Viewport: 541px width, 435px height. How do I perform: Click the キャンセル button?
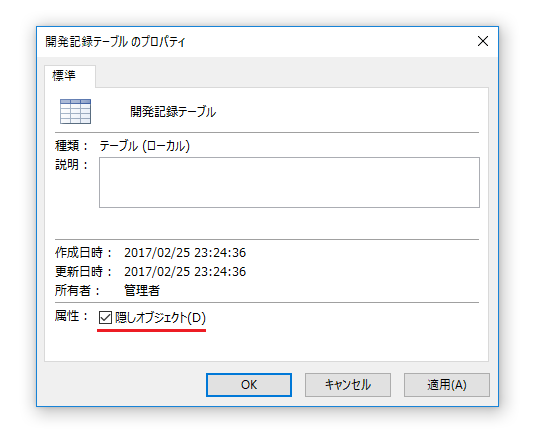pos(348,385)
